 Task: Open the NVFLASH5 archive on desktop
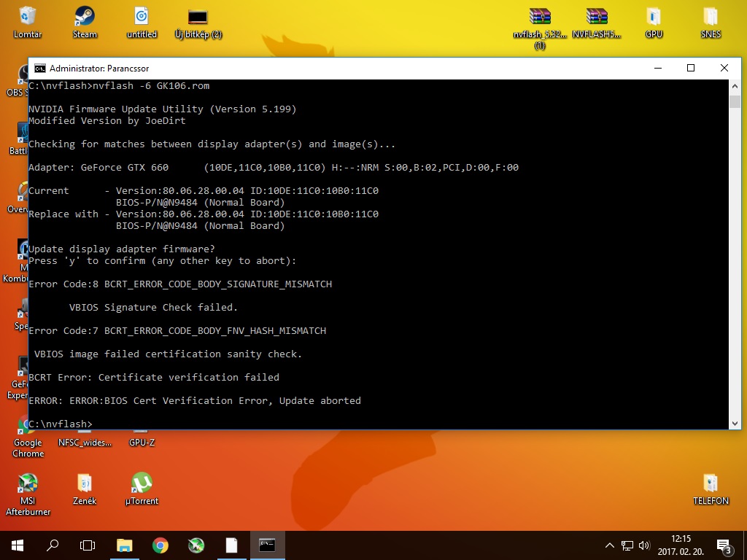point(597,22)
